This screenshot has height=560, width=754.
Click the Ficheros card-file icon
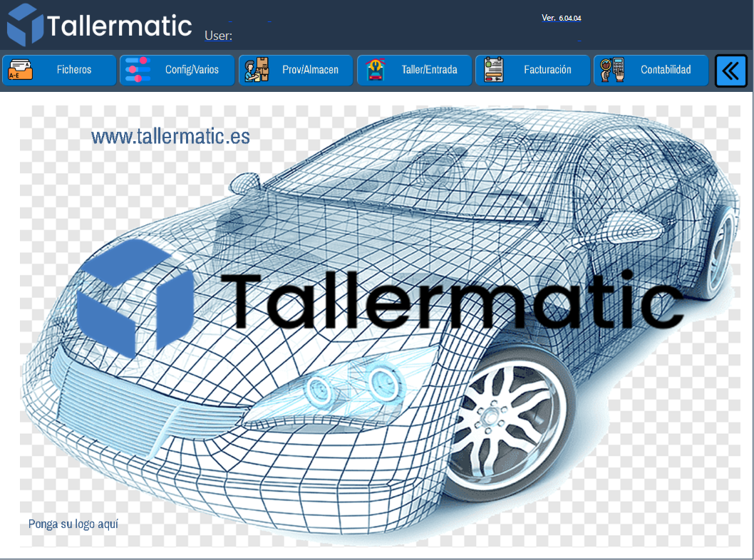[20, 70]
